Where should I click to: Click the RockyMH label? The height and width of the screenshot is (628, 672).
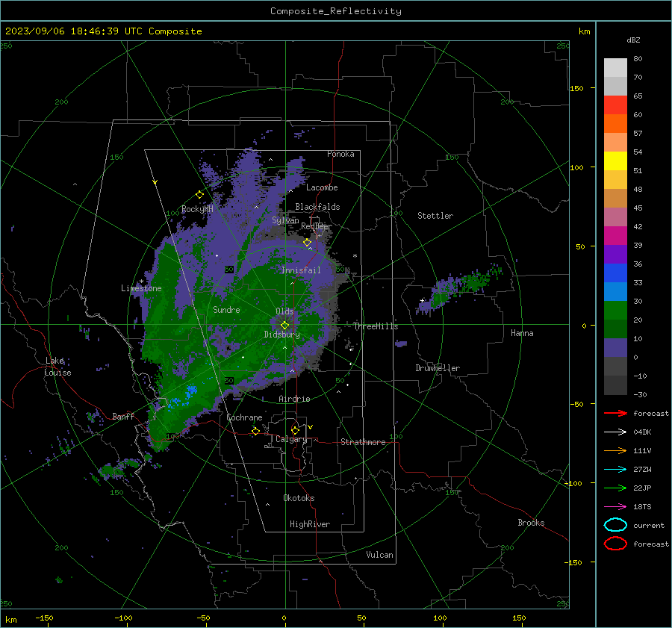[x=197, y=209]
